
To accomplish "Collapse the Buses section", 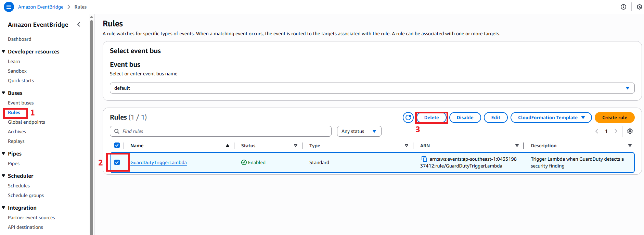I will pos(3,93).
